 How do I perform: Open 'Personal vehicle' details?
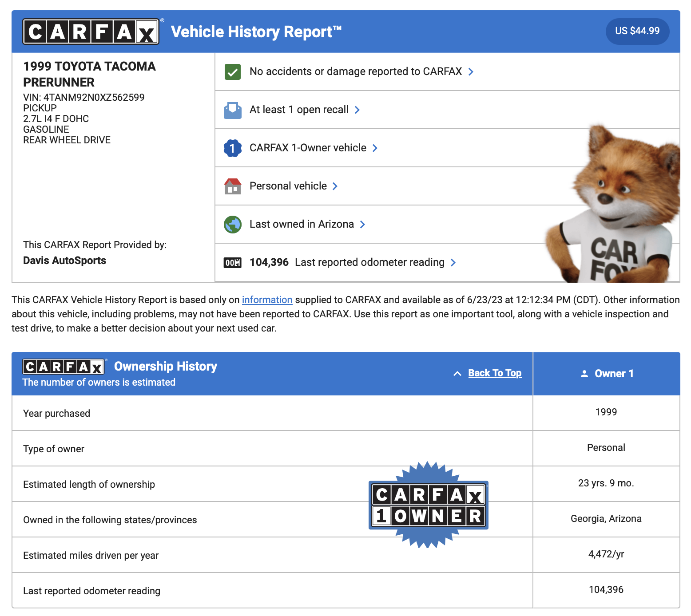pyautogui.click(x=288, y=186)
